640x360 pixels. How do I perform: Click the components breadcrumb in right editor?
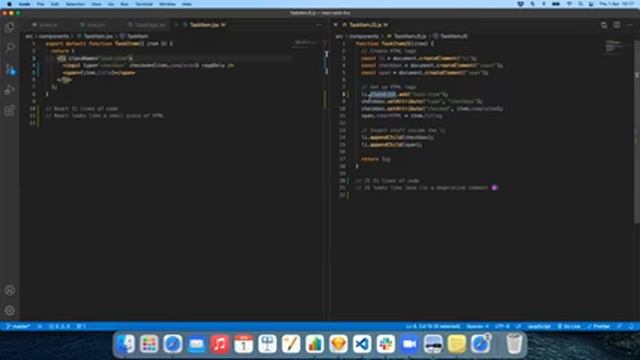pyautogui.click(x=364, y=36)
